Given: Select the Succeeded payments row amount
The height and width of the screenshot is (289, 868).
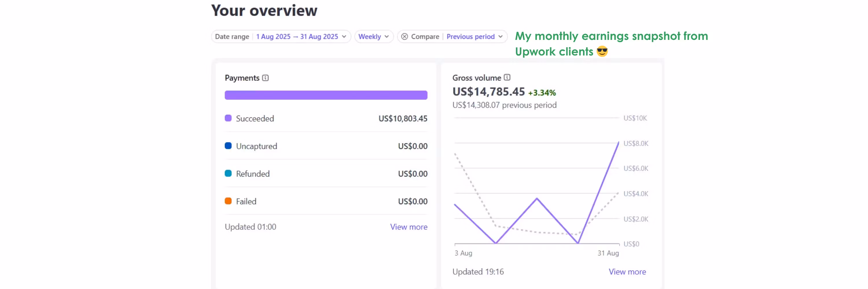Looking at the screenshot, I should pyautogui.click(x=402, y=118).
